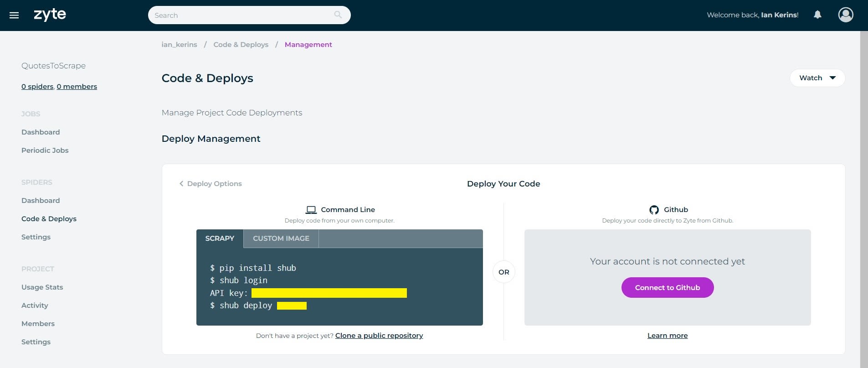Go to Code & Deploys breadcrumb

(241, 45)
